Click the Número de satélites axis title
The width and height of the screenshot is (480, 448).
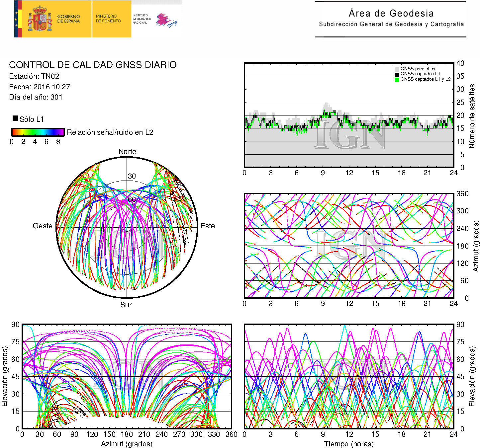point(472,116)
